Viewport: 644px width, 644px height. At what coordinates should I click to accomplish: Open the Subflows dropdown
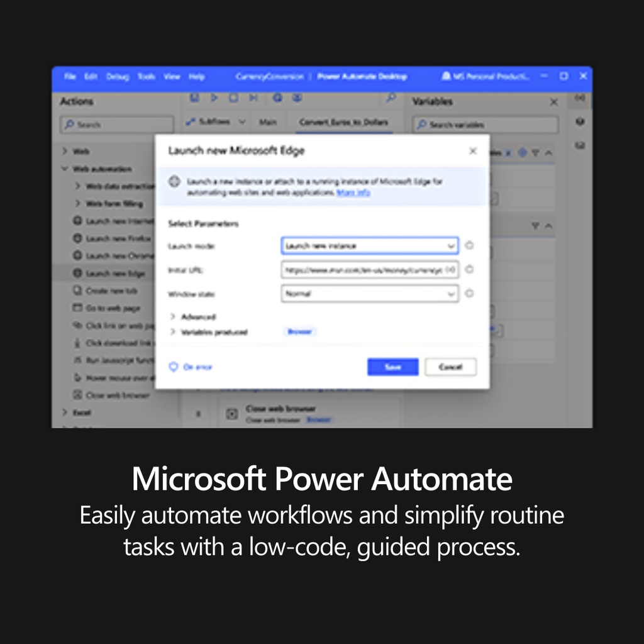pyautogui.click(x=216, y=121)
